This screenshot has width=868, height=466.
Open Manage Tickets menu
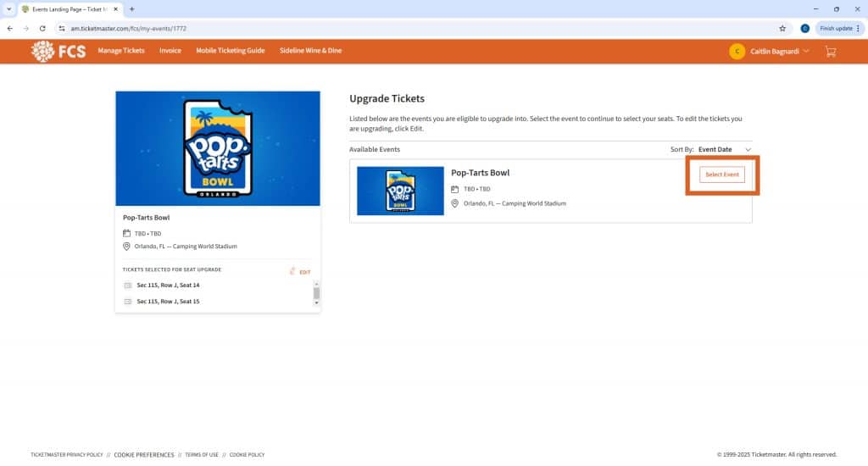[x=121, y=50]
